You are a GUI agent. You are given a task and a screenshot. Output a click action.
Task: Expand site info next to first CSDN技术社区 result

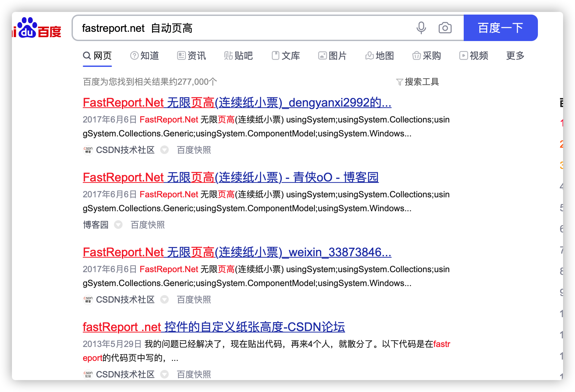point(165,150)
